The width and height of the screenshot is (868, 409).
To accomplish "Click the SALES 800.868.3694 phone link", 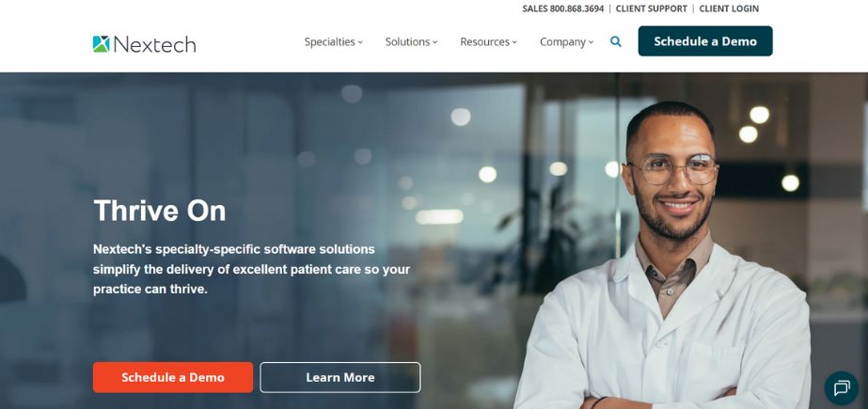I will 563,8.
